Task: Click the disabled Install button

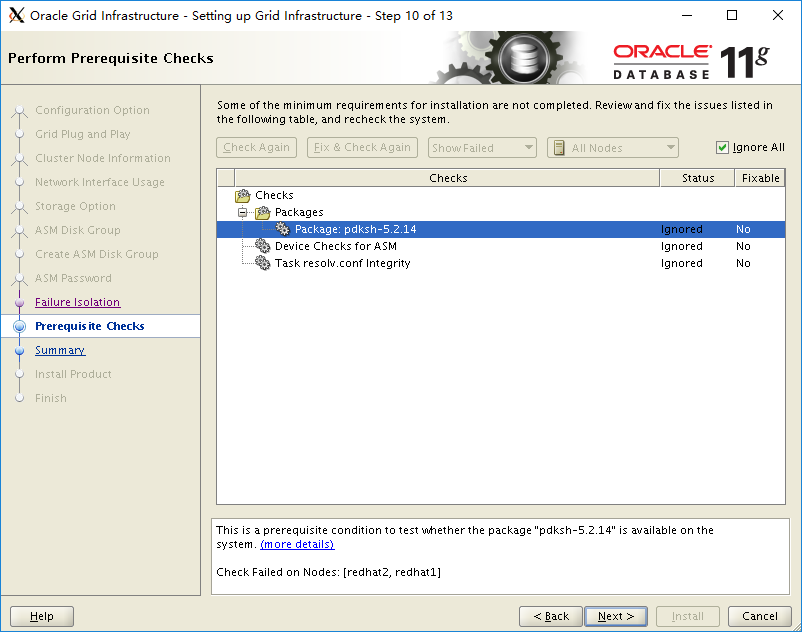Action: coord(688,616)
